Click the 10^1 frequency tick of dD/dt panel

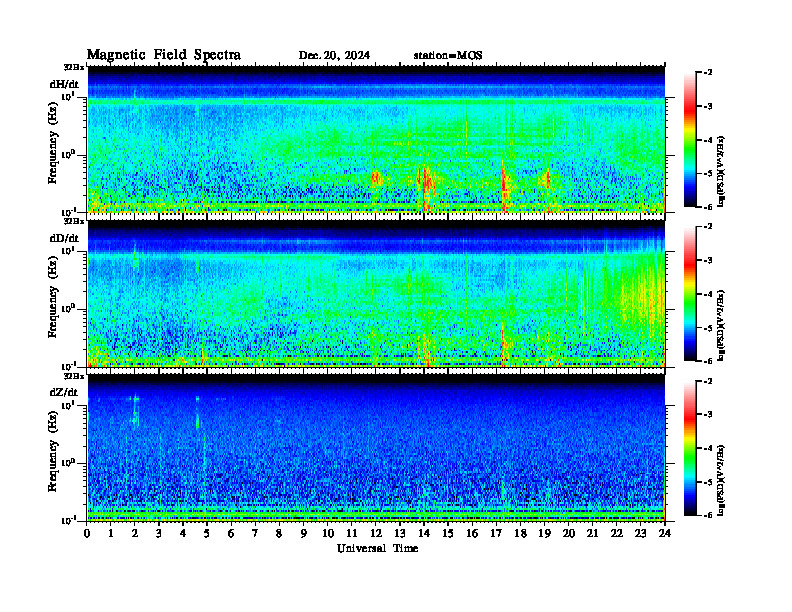coord(68,250)
